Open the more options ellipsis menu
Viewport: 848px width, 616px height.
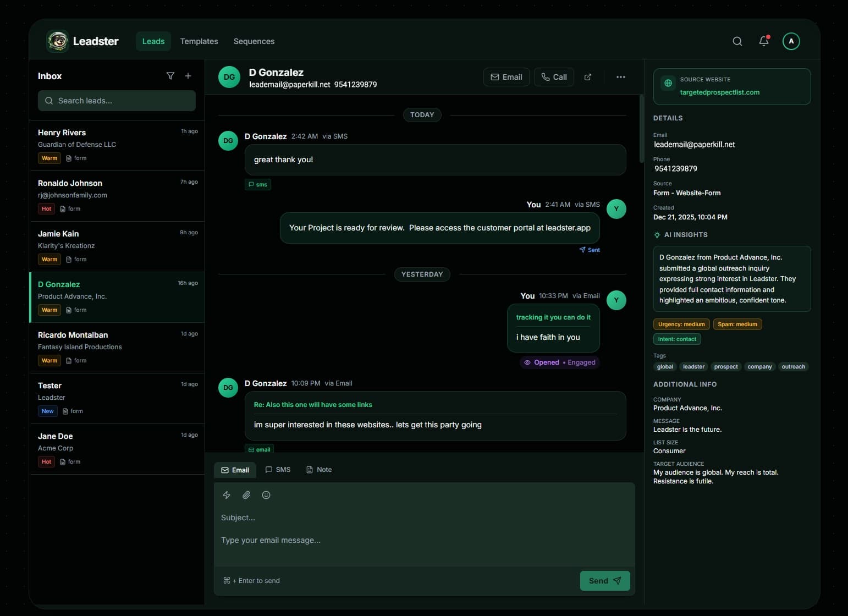point(620,77)
